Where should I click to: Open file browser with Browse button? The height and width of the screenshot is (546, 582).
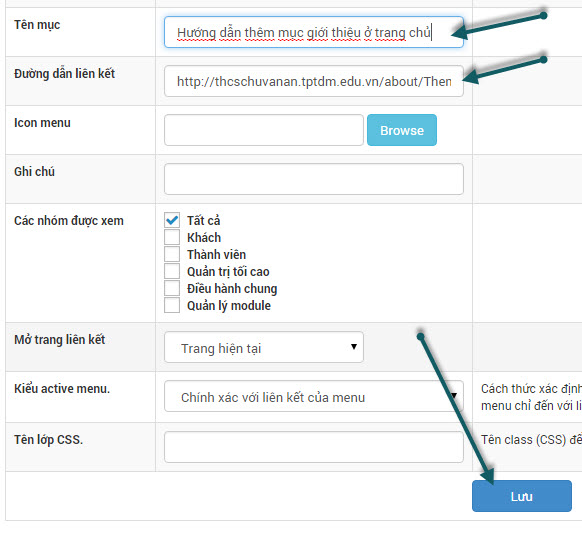click(x=402, y=130)
